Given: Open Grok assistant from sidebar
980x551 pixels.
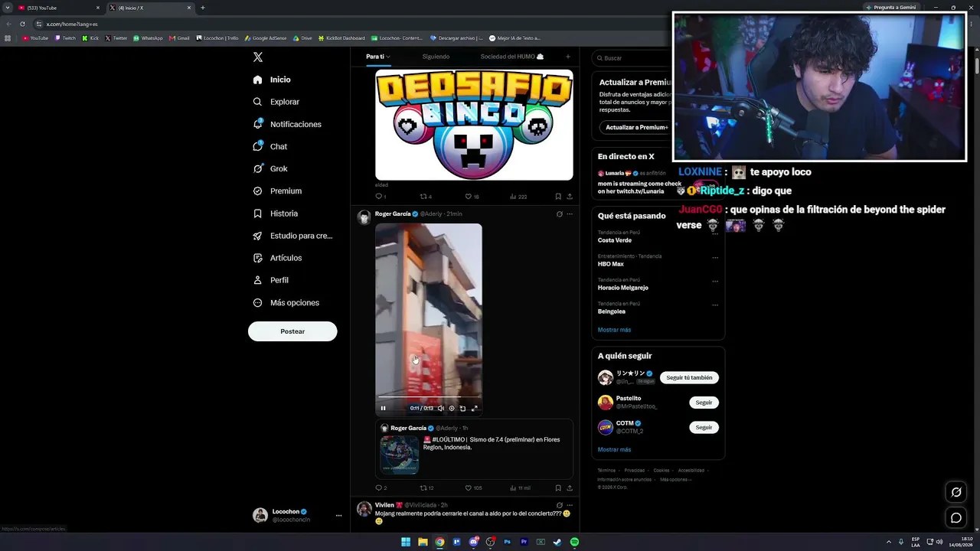Looking at the screenshot, I should coord(270,168).
